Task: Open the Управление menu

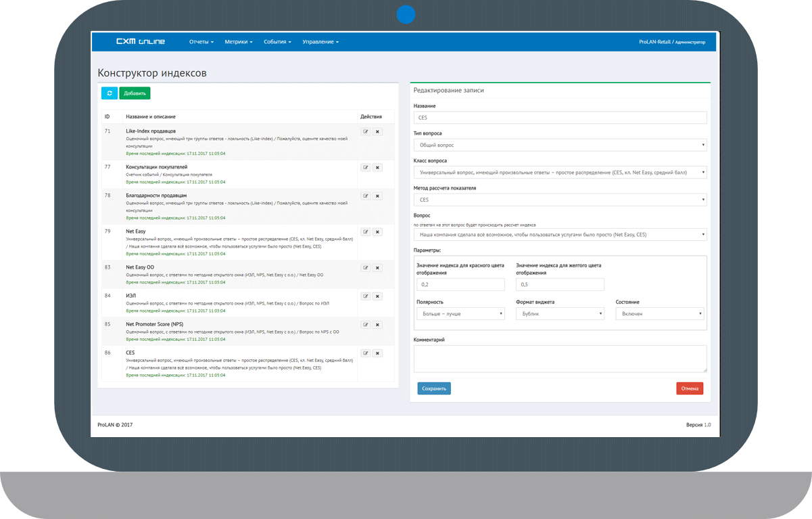Action: point(320,42)
